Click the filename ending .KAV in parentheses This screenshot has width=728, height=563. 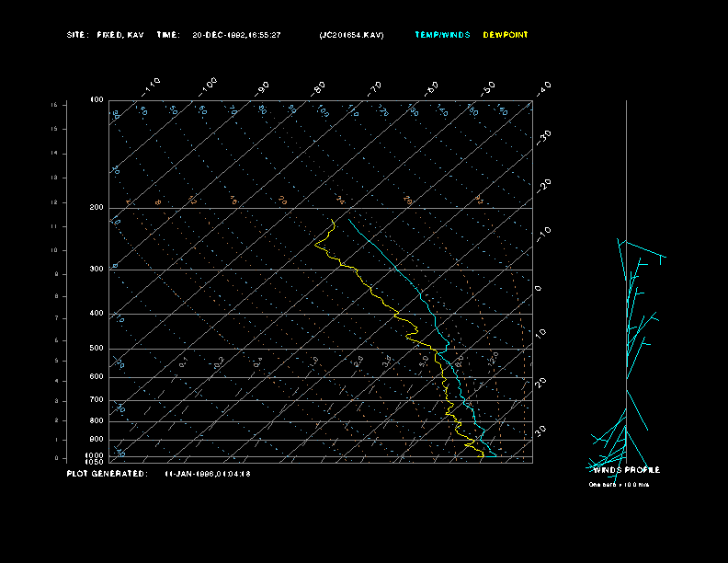(x=351, y=35)
